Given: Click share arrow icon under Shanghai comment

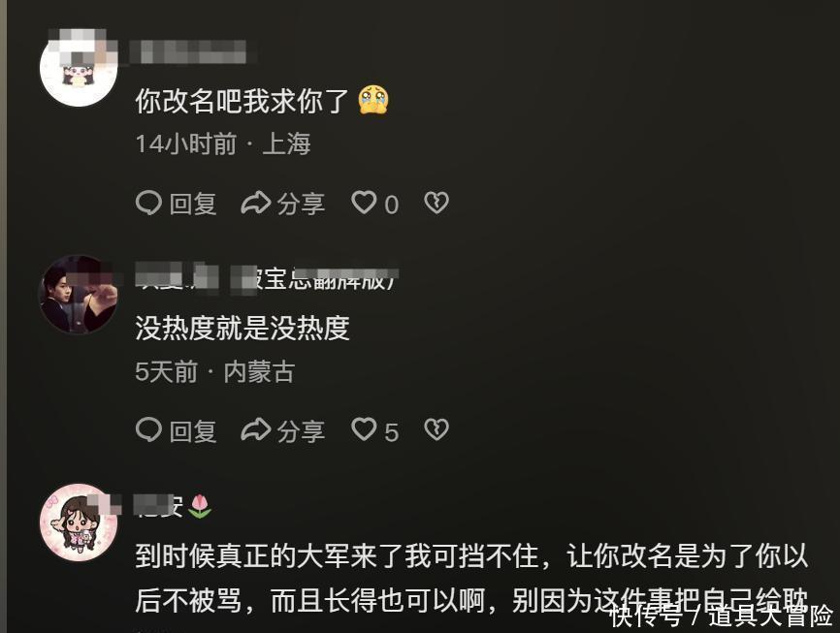Looking at the screenshot, I should [x=255, y=204].
